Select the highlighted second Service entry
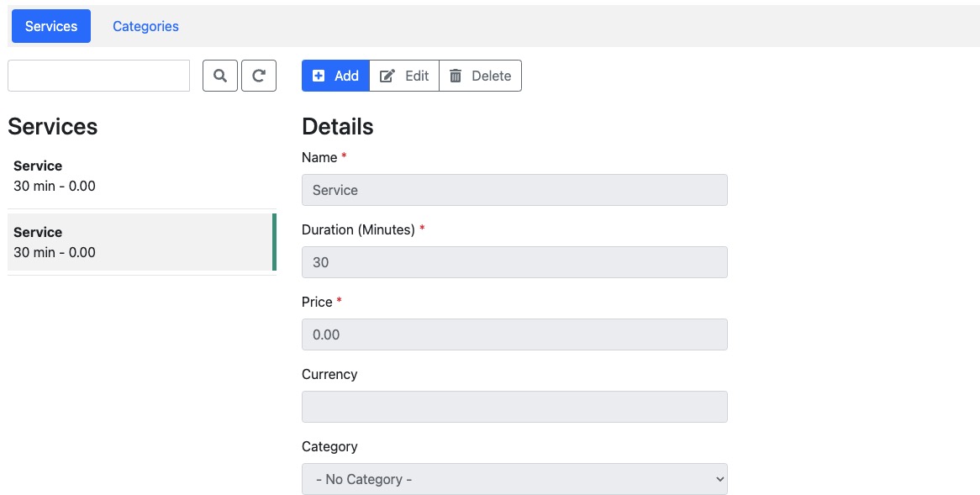The height and width of the screenshot is (495, 980). (x=141, y=242)
